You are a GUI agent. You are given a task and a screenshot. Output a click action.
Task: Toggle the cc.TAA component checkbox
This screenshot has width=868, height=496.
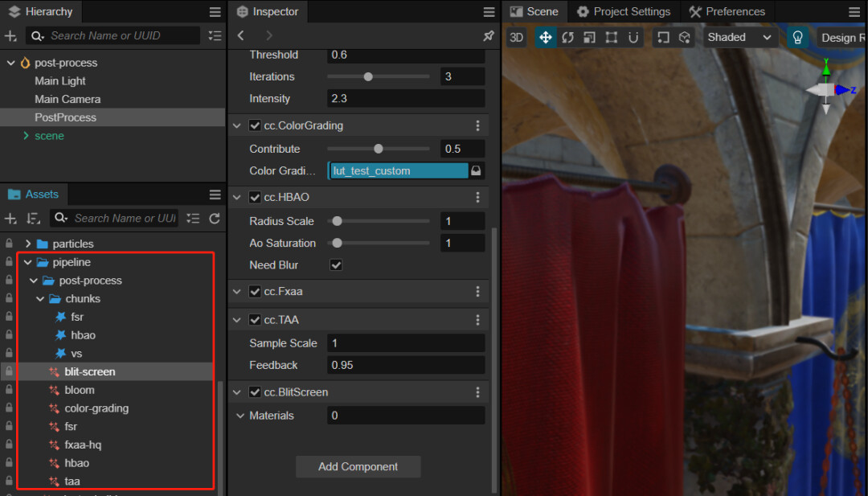(255, 320)
